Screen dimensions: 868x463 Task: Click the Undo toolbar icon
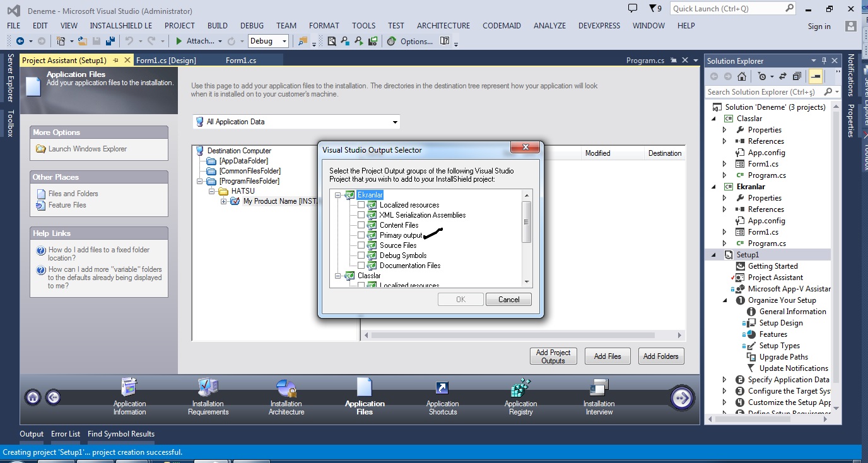(129, 41)
